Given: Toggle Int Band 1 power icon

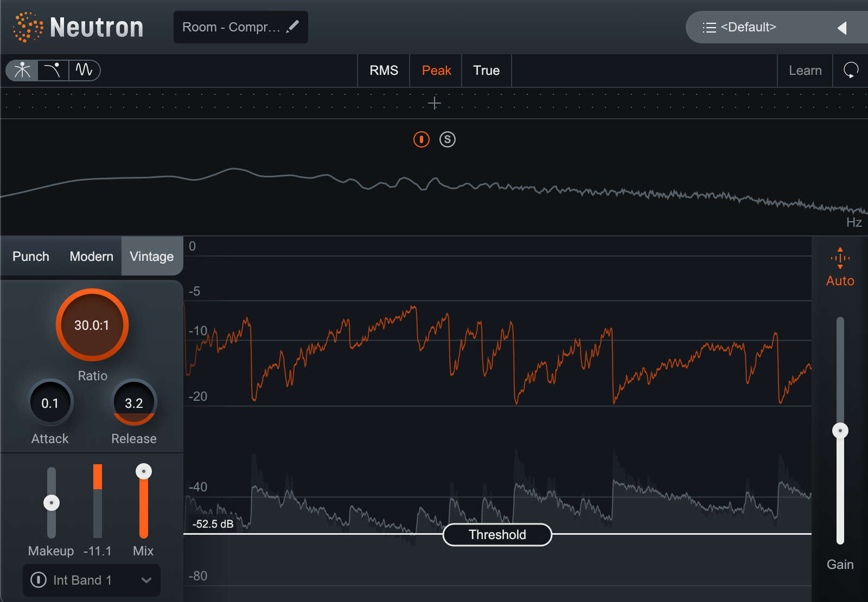Looking at the screenshot, I should (39, 580).
